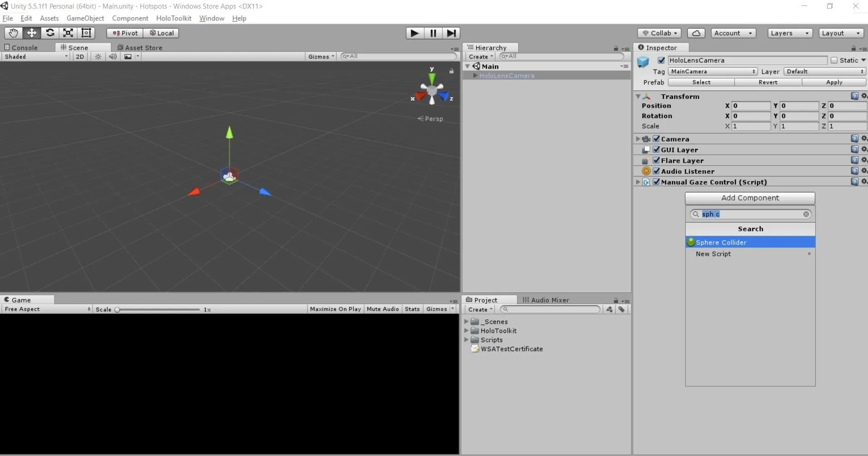Step forward one frame
The width and height of the screenshot is (868, 456).
[x=451, y=33]
